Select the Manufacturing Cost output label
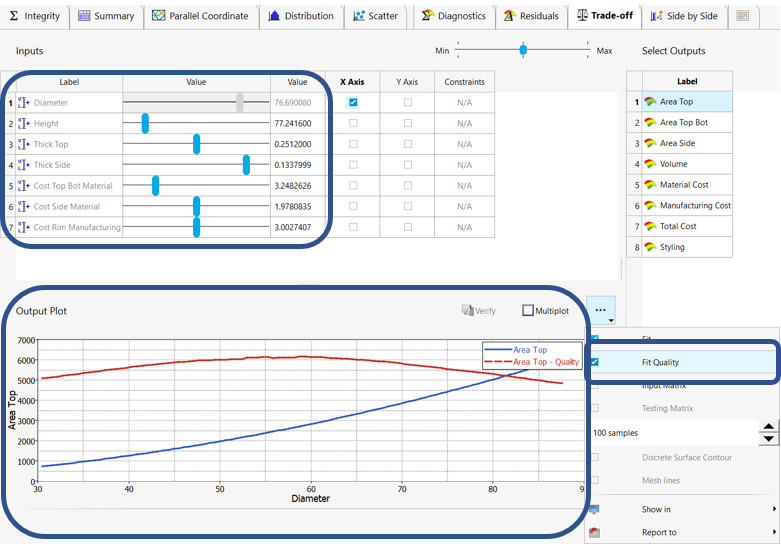The image size is (781, 547). [x=695, y=206]
